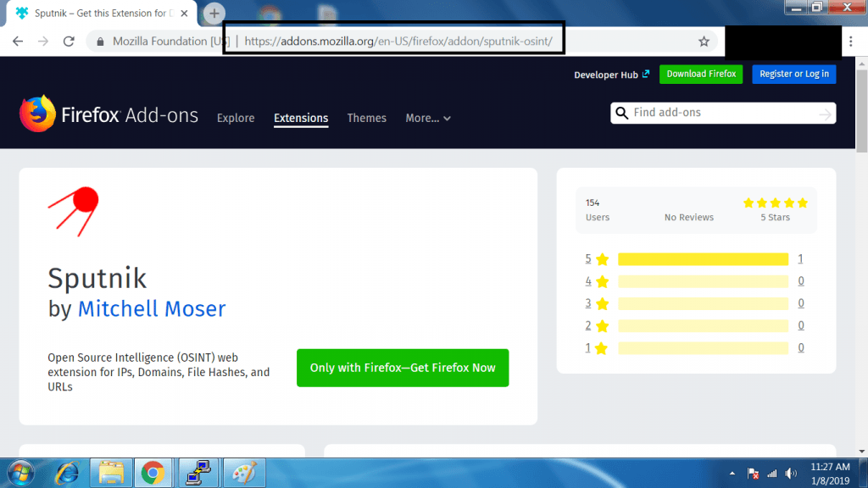
Task: Click the count 1 for five stars
Action: coord(800,259)
